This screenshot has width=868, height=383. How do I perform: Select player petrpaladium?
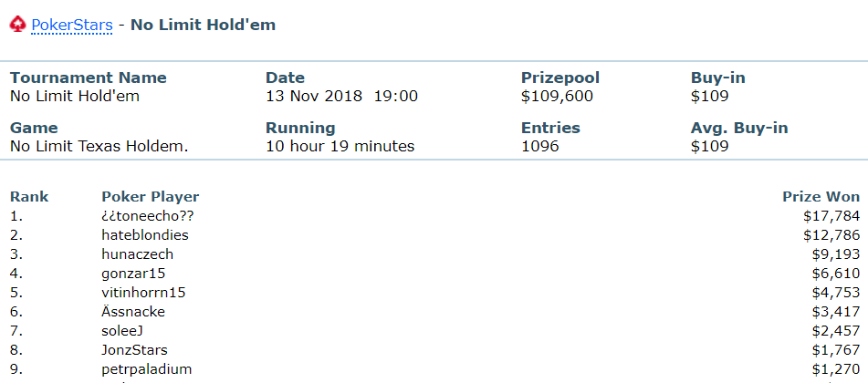[147, 369]
